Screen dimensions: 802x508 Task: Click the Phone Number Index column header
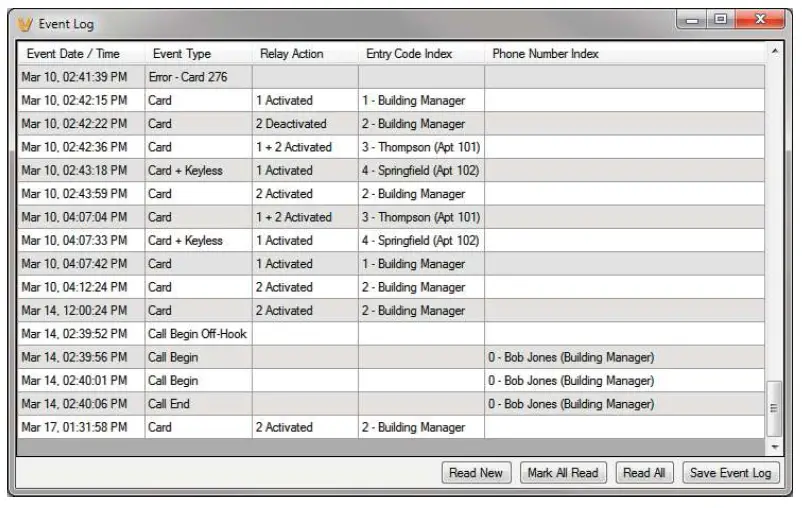(x=545, y=53)
